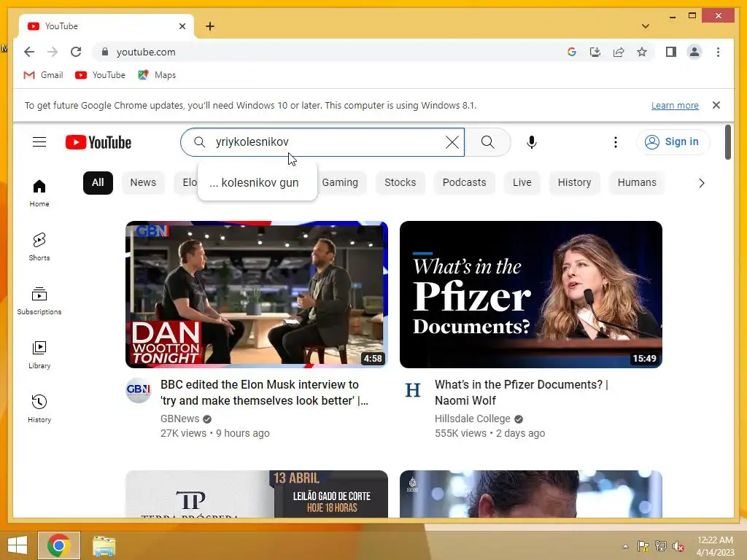Clear the search query with X
The image size is (747, 560).
pyautogui.click(x=452, y=142)
